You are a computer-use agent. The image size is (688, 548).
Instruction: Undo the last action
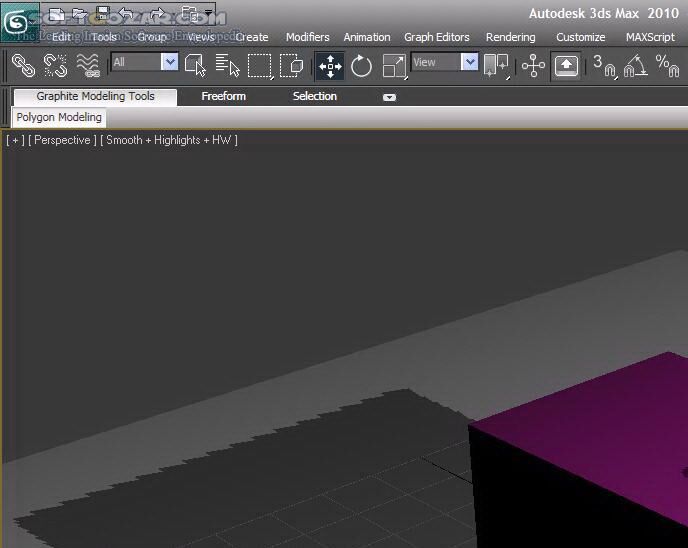coord(126,14)
